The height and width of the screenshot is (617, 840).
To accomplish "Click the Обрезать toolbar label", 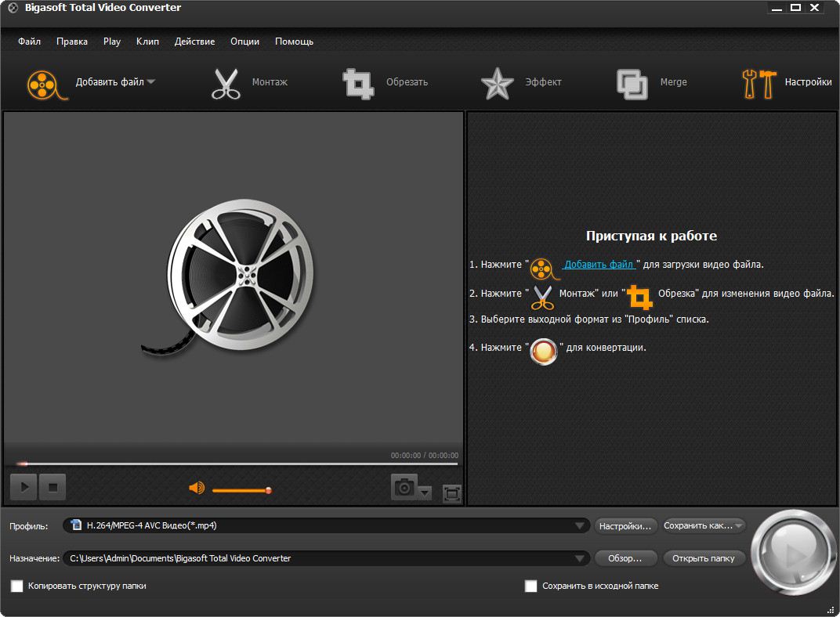I will pyautogui.click(x=407, y=82).
